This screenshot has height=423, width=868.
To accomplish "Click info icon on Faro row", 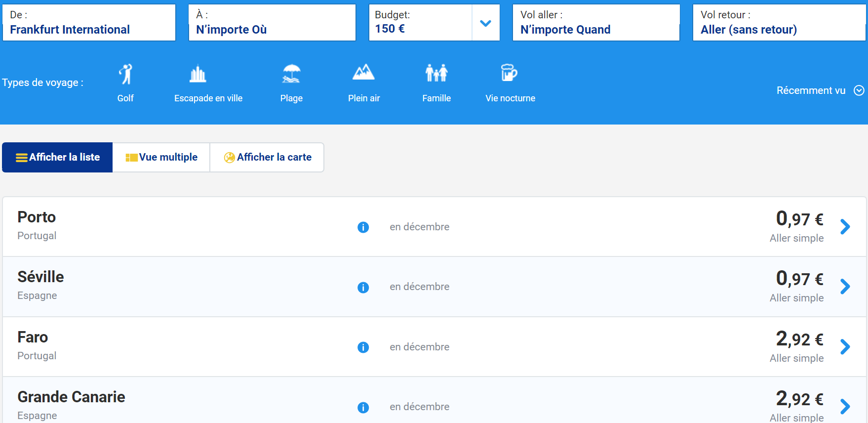I will 363,347.
